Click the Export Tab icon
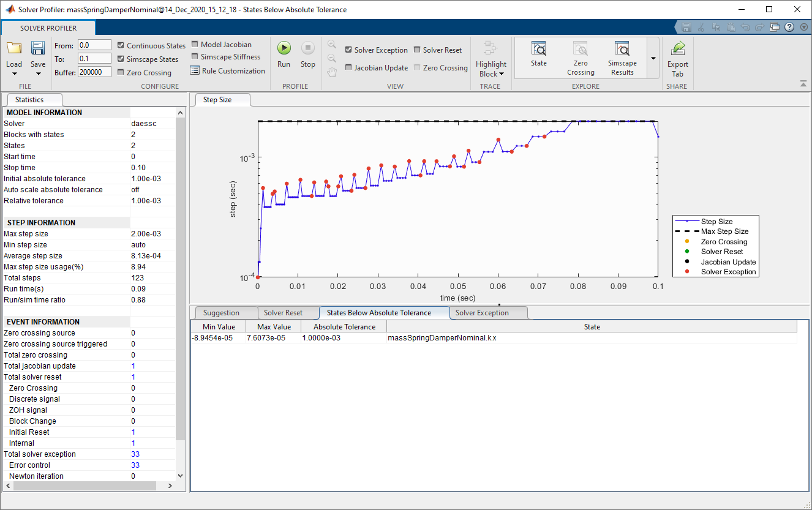Viewport: 812px width, 510px height. (678, 58)
